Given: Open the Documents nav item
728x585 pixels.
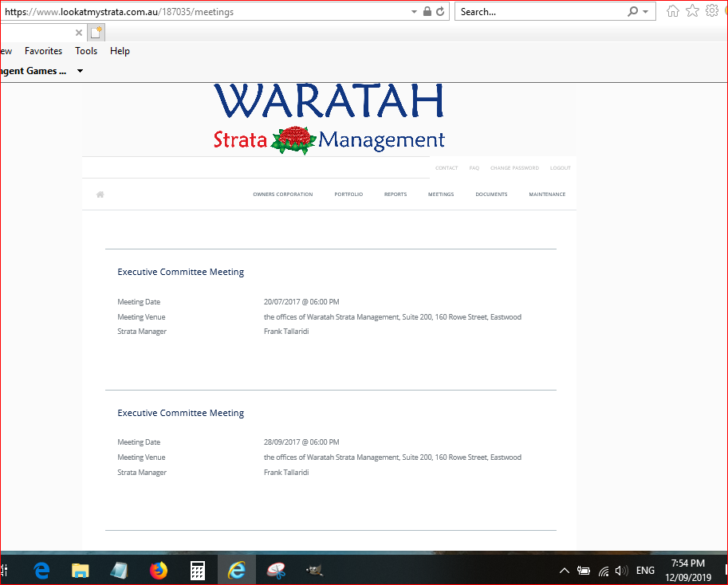Looking at the screenshot, I should pyautogui.click(x=491, y=194).
